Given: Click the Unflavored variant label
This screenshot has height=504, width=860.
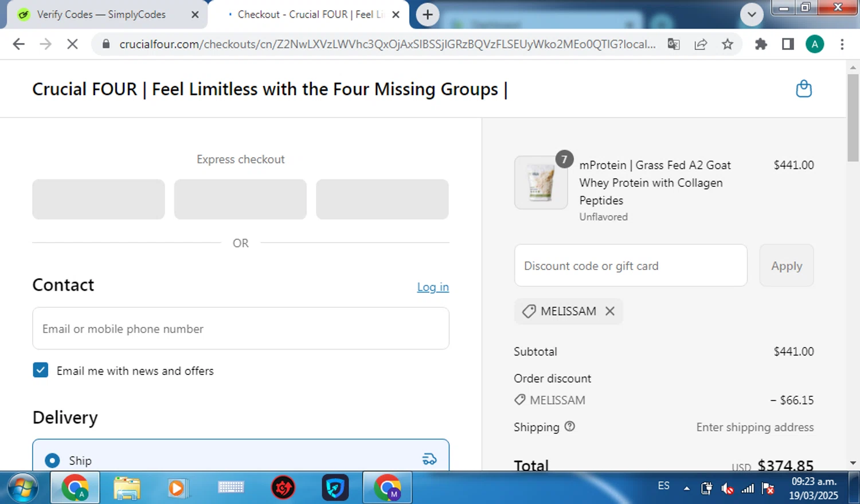Looking at the screenshot, I should coord(603,217).
